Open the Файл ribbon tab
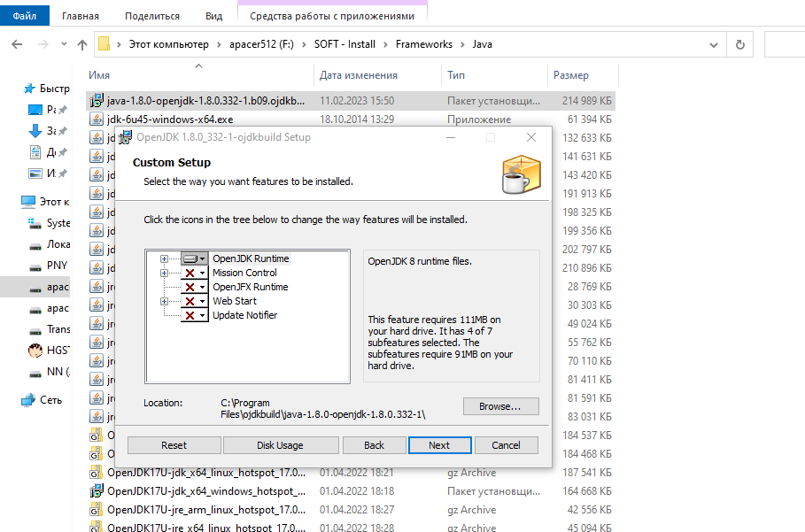The width and height of the screenshot is (805, 532). (x=25, y=16)
